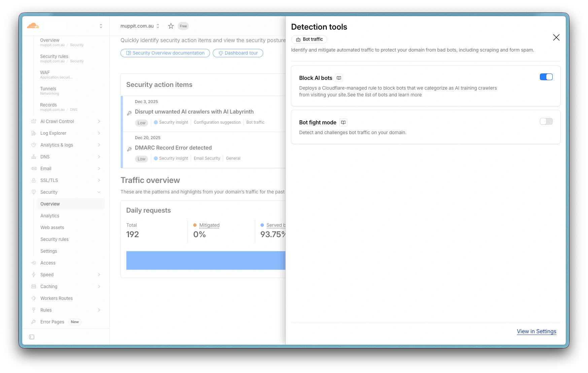Collapse the Security section in sidebar

[x=99, y=192]
